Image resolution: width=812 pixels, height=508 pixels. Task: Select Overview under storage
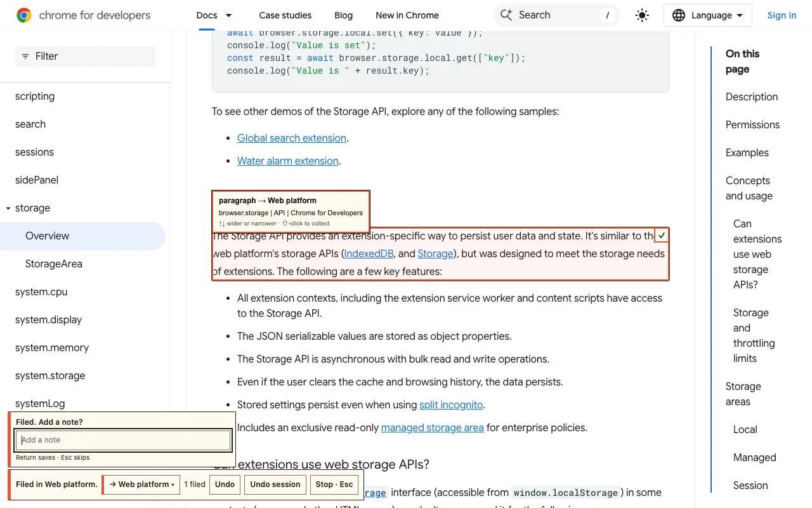[82, 236]
